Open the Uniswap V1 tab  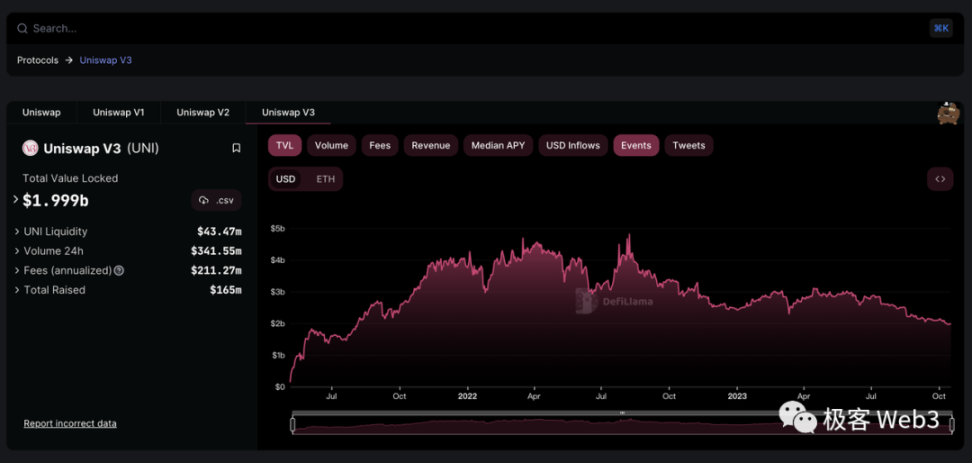tap(119, 113)
